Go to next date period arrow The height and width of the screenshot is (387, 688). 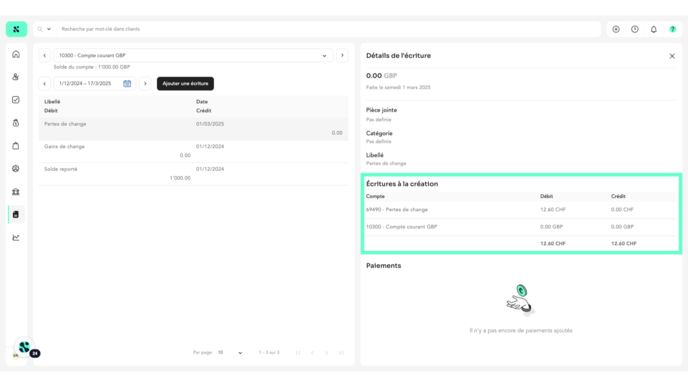coord(145,83)
